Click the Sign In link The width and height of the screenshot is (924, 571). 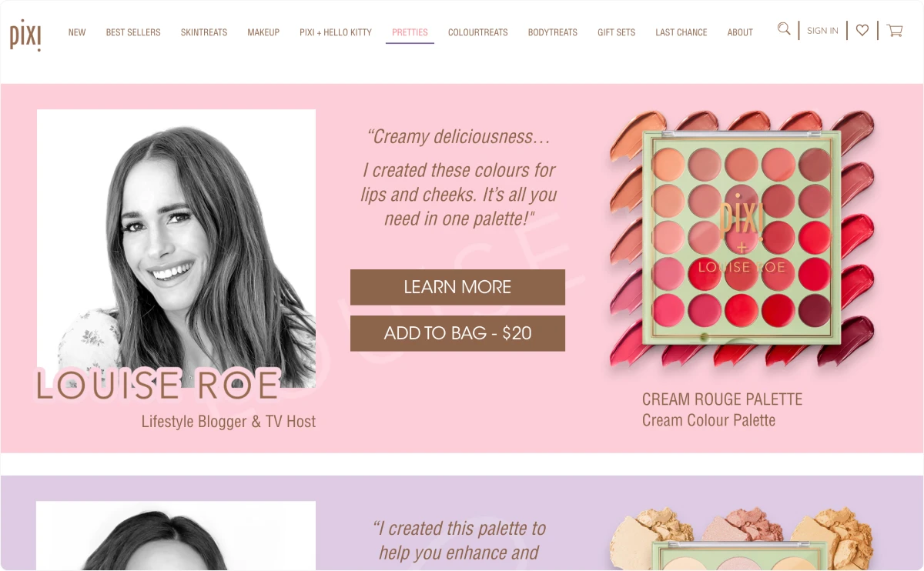coord(822,31)
